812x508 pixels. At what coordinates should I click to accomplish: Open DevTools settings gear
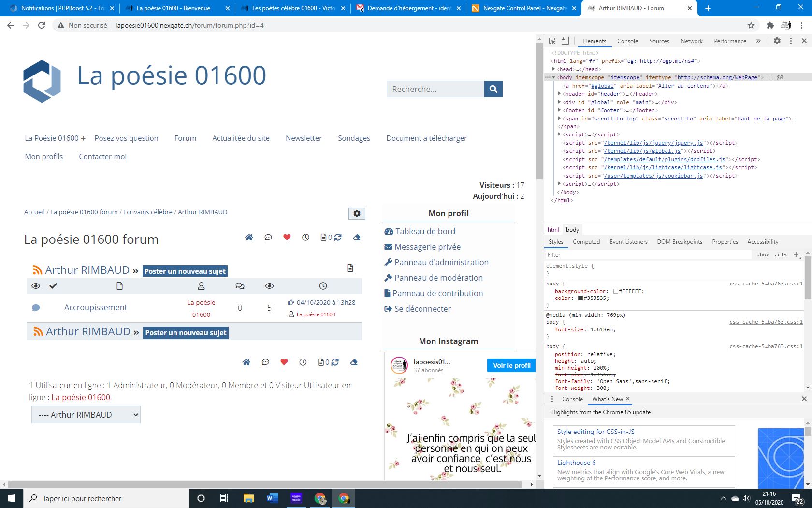coord(777,41)
